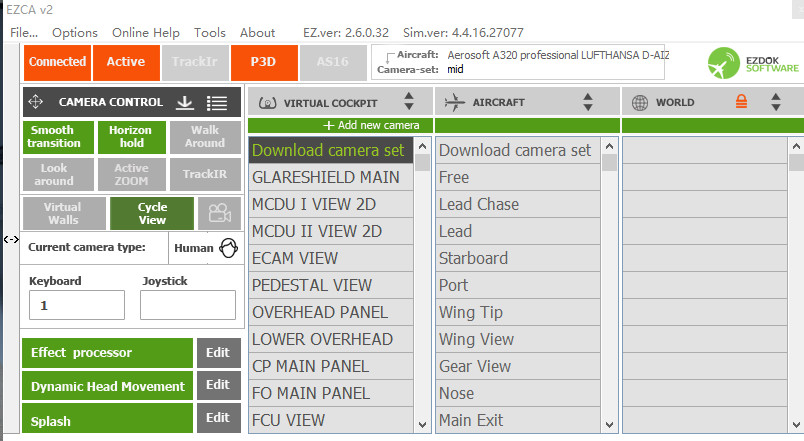Open the list icon in Camera Control header
The width and height of the screenshot is (804, 441).
click(x=216, y=102)
